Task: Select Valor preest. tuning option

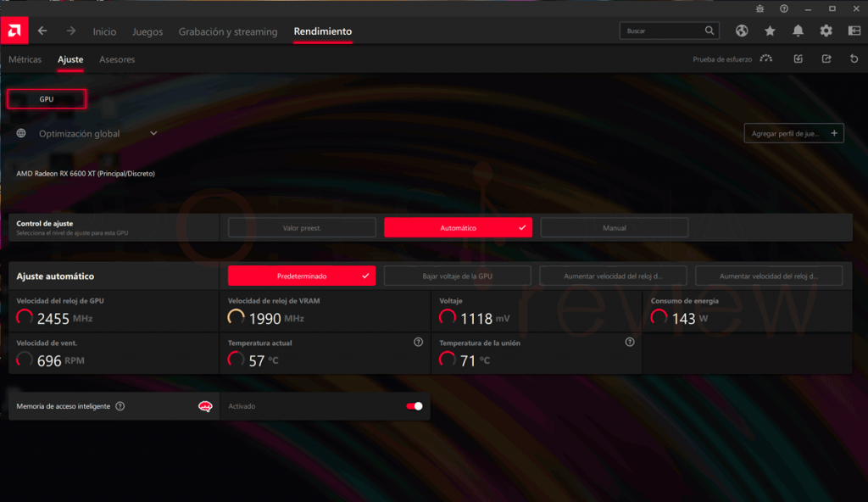Action: pos(302,228)
